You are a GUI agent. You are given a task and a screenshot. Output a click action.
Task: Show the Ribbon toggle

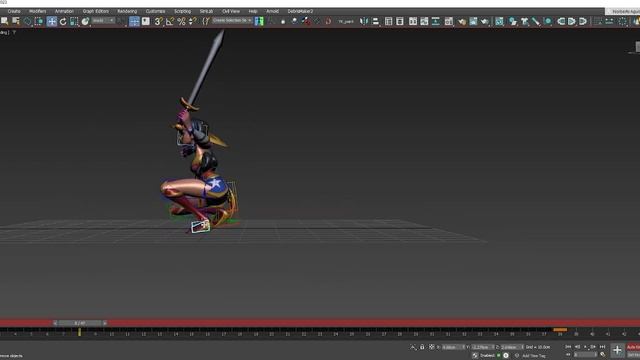(x=413, y=21)
